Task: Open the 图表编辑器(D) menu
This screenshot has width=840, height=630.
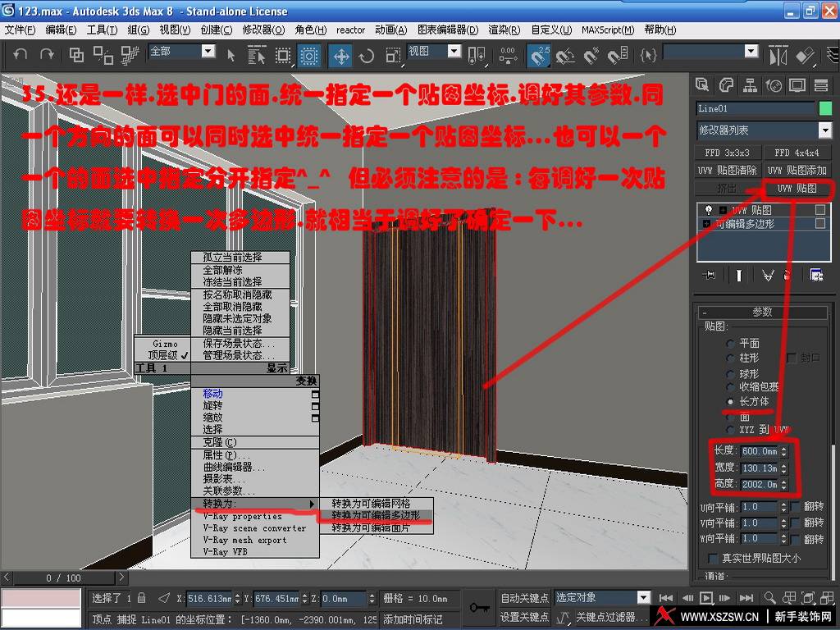Action: click(x=448, y=30)
